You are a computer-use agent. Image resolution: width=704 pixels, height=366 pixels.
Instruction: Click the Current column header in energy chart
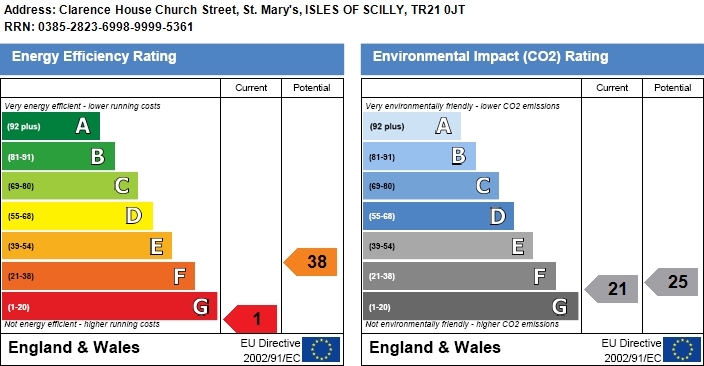point(251,88)
